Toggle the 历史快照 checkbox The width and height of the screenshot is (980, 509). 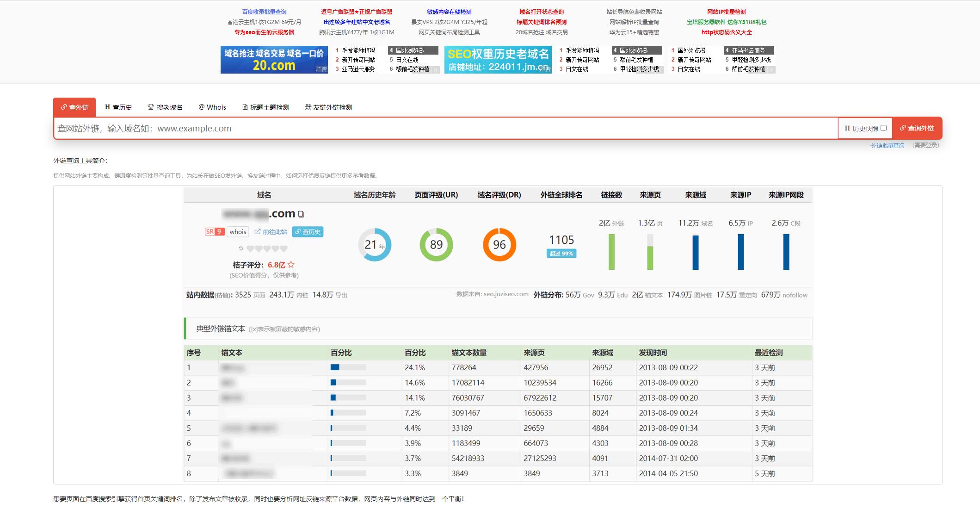coord(883,128)
